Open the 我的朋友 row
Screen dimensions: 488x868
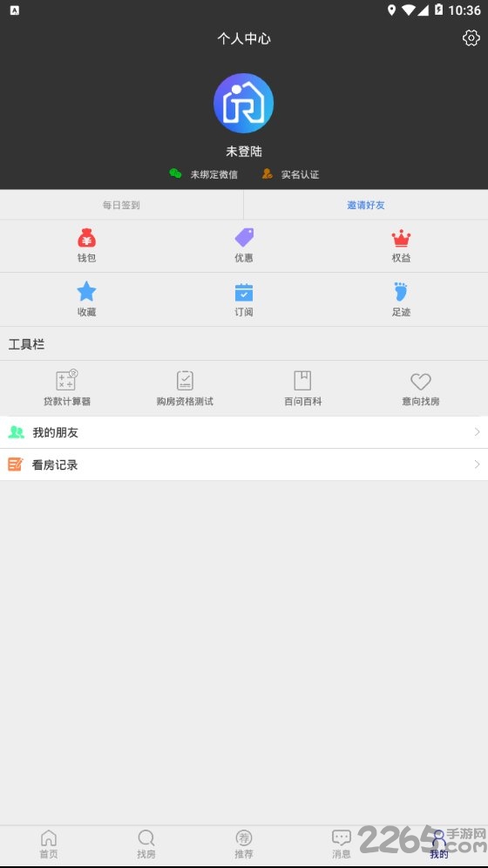pyautogui.click(x=244, y=432)
